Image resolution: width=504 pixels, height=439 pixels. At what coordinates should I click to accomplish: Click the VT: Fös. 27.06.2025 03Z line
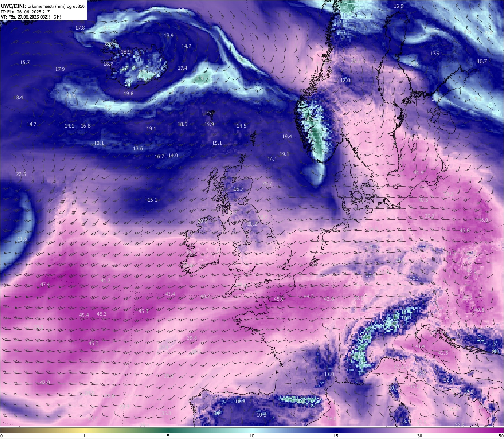[x=31, y=17]
